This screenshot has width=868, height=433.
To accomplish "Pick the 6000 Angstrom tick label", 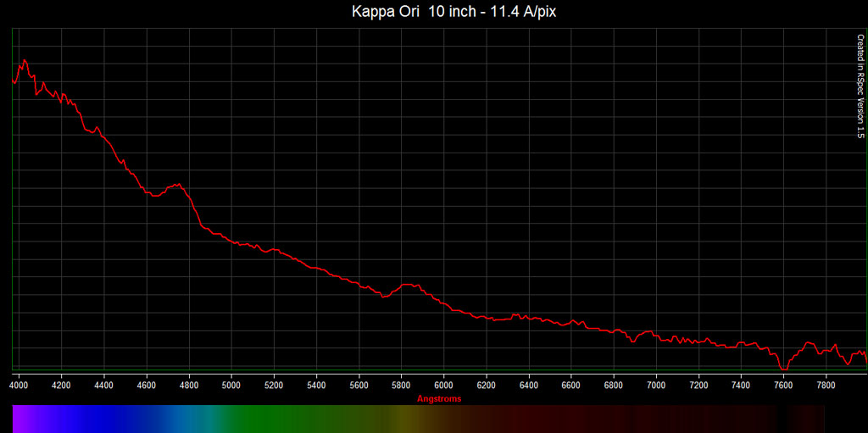I will click(443, 385).
